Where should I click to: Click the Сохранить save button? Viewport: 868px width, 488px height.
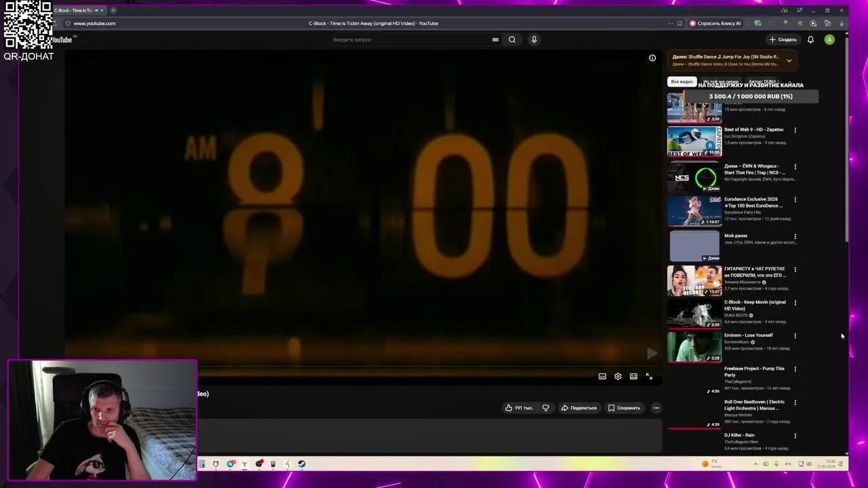624,408
